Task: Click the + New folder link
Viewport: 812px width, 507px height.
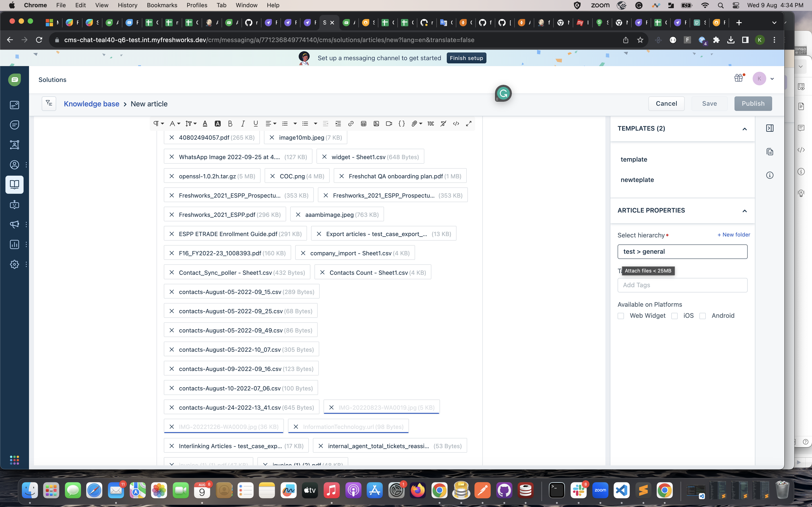Action: pos(733,235)
